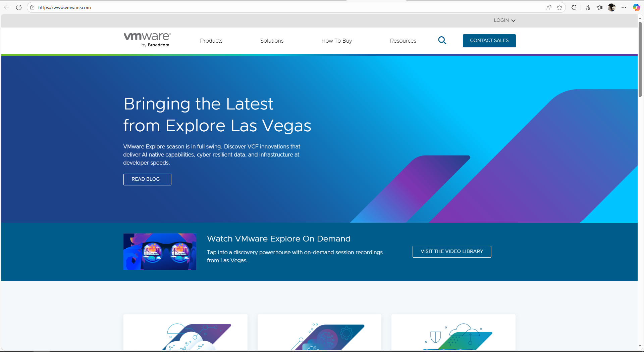Click the magnifier search icon
This screenshot has width=644, height=352.
pos(442,41)
